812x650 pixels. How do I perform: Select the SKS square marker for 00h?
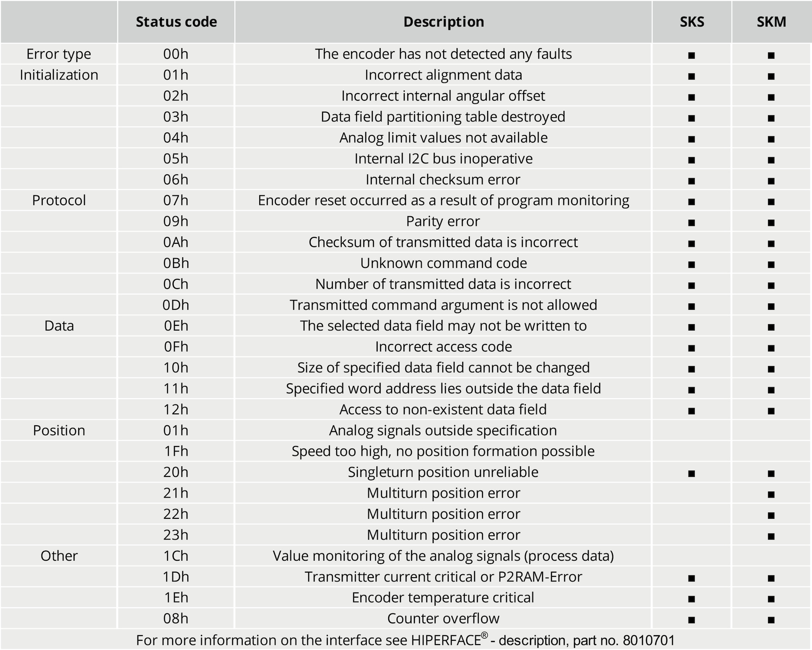pos(691,55)
